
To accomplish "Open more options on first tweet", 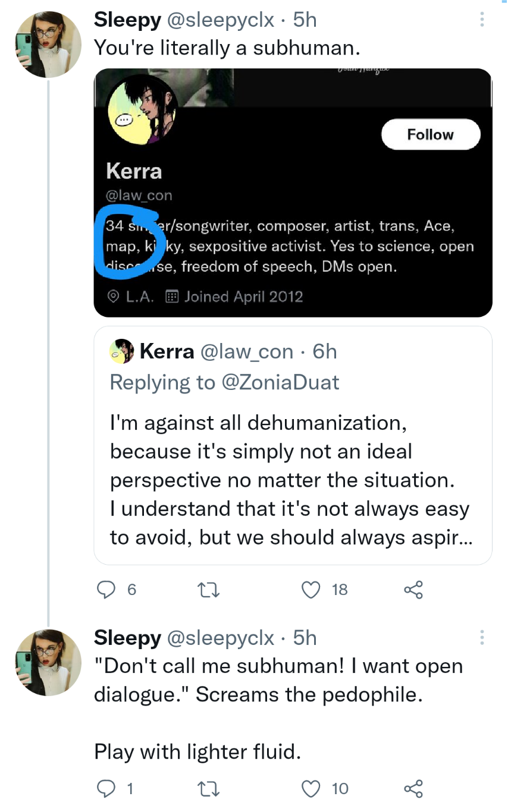I will pos(482,20).
